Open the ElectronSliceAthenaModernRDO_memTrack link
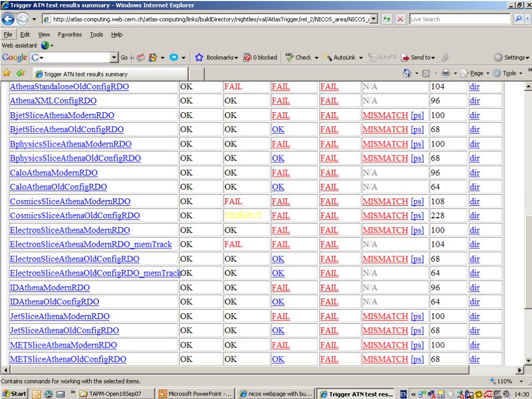Viewport: 532px width, 399px height. 91,244
